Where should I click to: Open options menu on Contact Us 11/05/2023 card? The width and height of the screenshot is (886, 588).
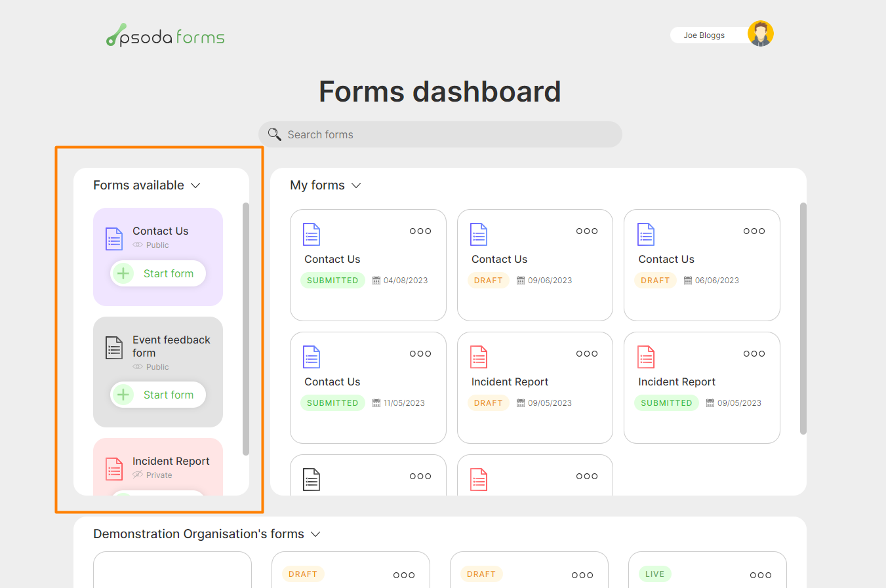click(420, 353)
